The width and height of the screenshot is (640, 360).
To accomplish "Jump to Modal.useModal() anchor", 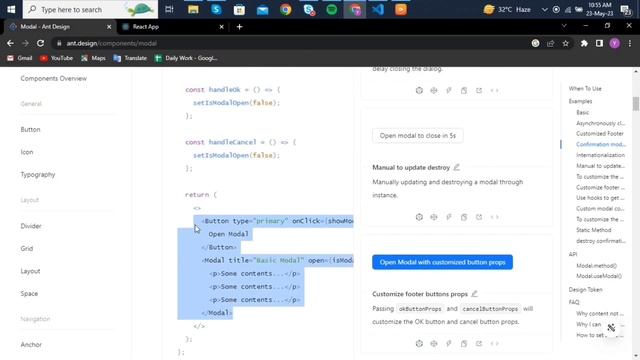I will pyautogui.click(x=599, y=276).
